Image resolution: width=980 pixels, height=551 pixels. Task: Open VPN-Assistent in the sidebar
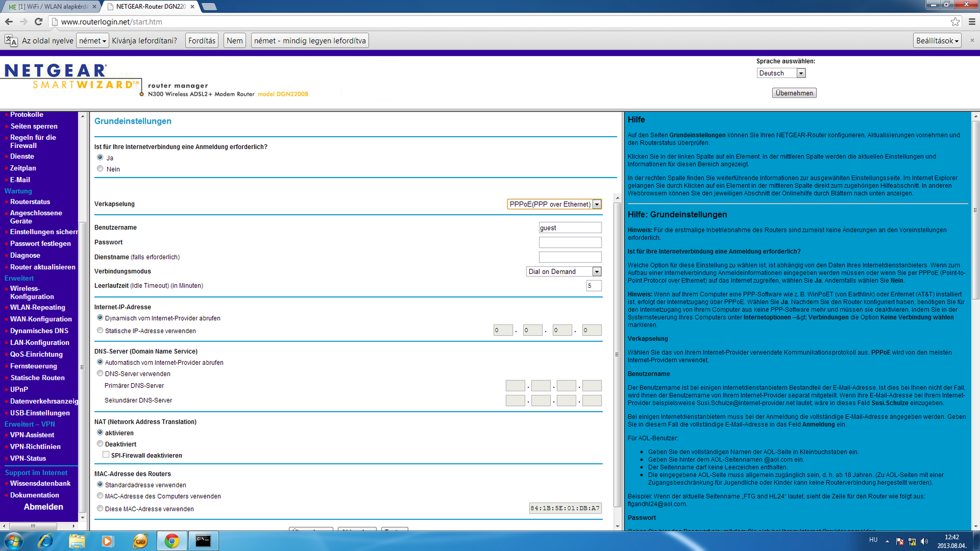[32, 435]
